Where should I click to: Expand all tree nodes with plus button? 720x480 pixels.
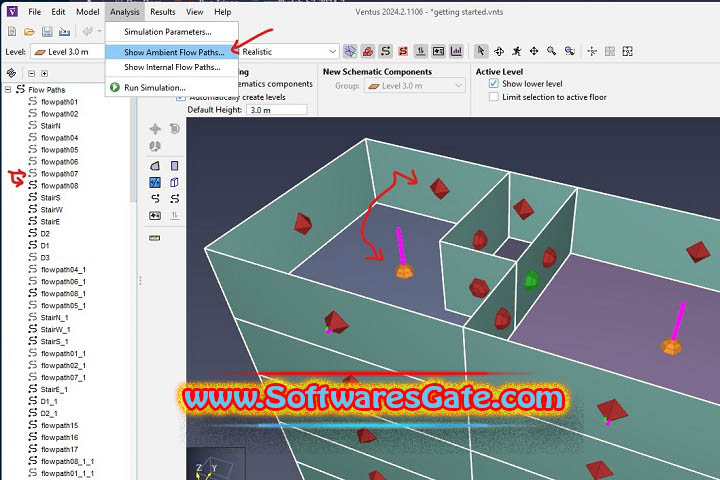45,73
